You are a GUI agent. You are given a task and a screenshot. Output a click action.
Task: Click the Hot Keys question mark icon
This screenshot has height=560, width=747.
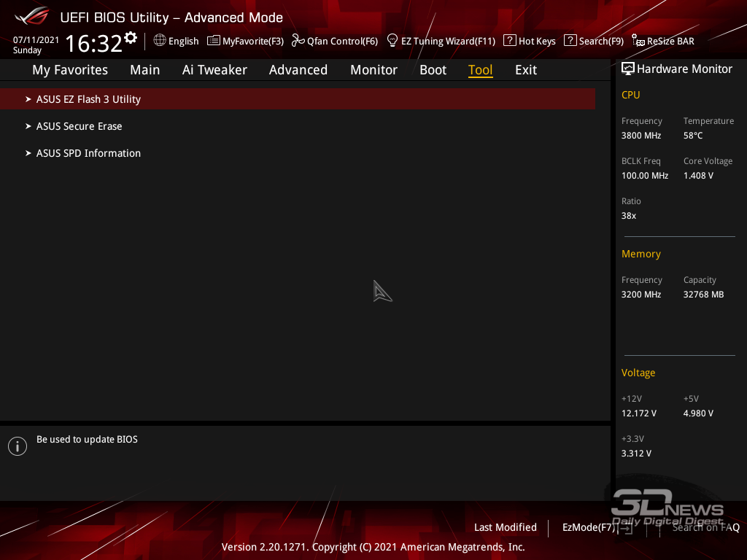510,41
